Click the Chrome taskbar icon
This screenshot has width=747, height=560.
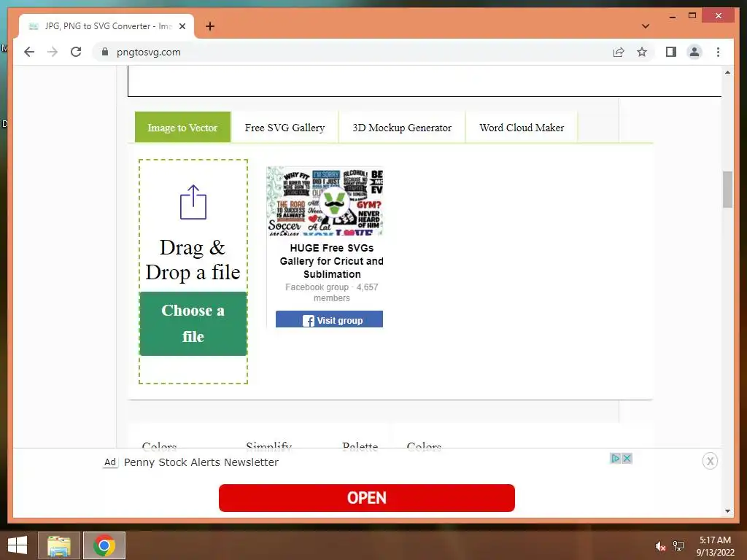104,545
